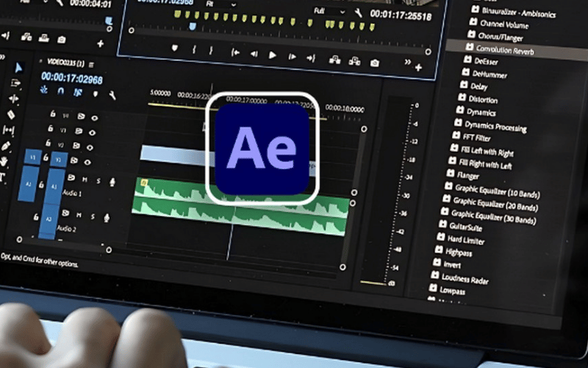Toggle lock on V1 track
Screen dimensions: 588x368
pyautogui.click(x=46, y=158)
